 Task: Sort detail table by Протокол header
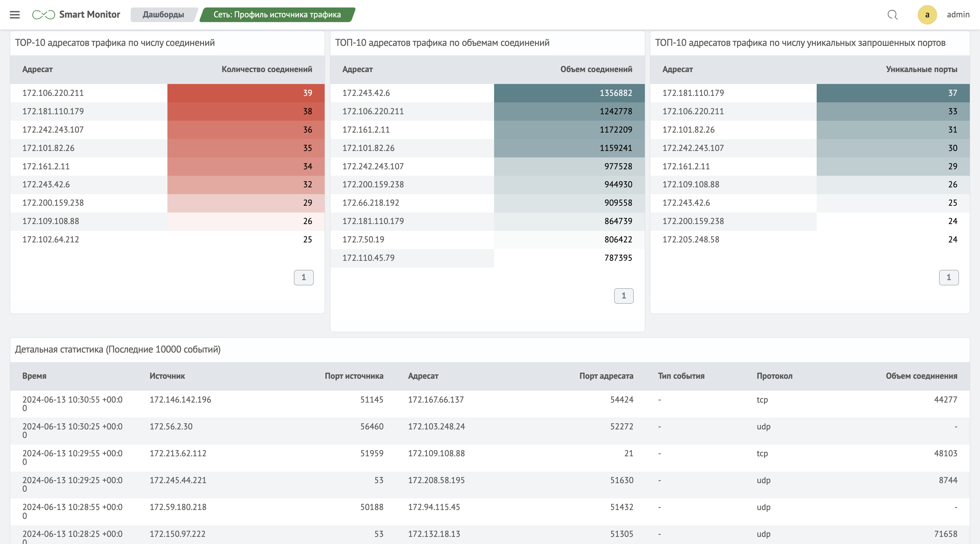click(774, 376)
